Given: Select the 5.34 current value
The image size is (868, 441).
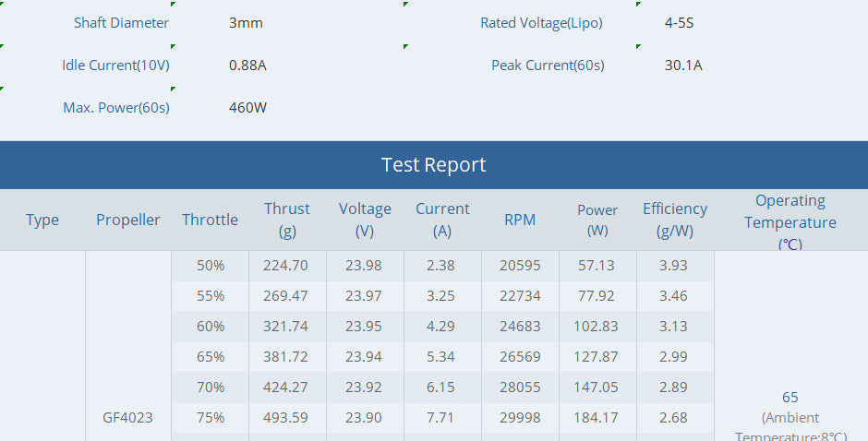Looking at the screenshot, I should coord(442,357).
